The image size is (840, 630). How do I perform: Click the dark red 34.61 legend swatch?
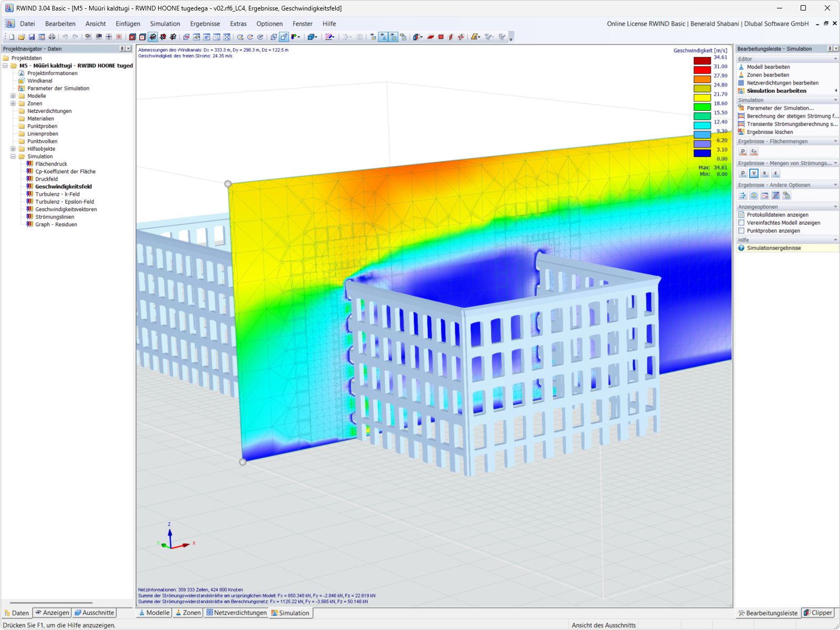pyautogui.click(x=702, y=61)
